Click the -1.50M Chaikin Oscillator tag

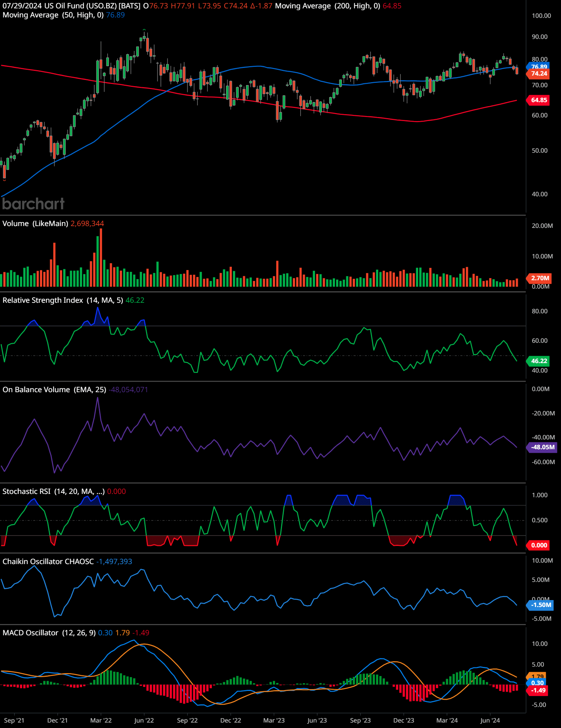[540, 605]
